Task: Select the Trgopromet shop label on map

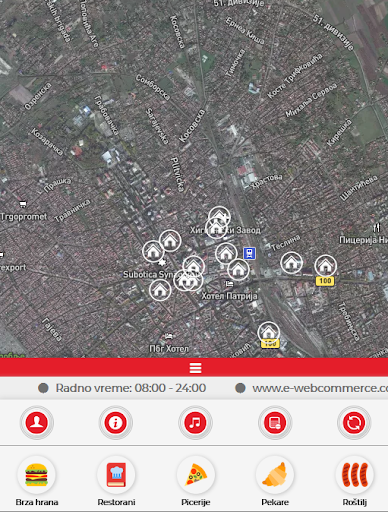Action: pos(24,217)
